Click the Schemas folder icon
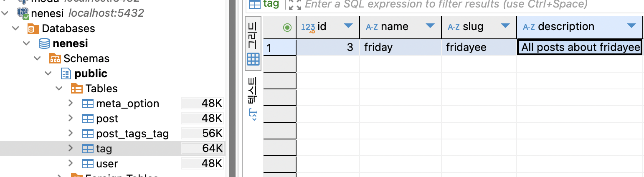This screenshot has height=177, width=644. (x=55, y=58)
